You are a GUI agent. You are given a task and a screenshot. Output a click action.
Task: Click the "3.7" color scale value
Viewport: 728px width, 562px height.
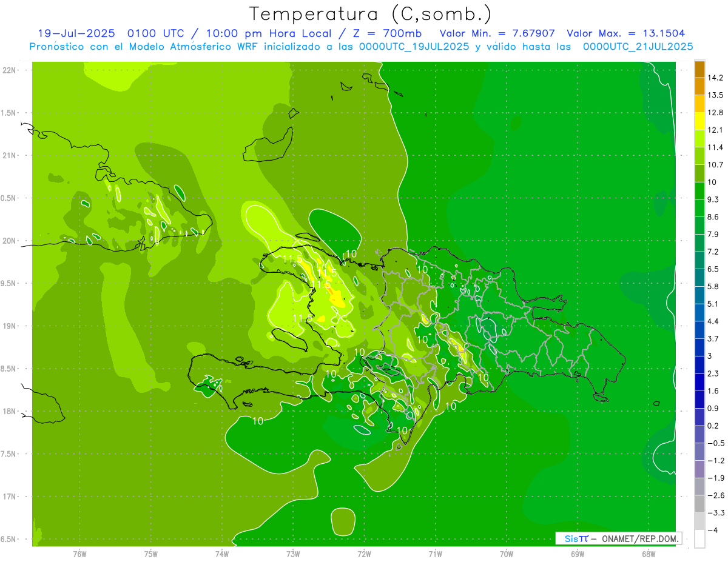coord(713,338)
